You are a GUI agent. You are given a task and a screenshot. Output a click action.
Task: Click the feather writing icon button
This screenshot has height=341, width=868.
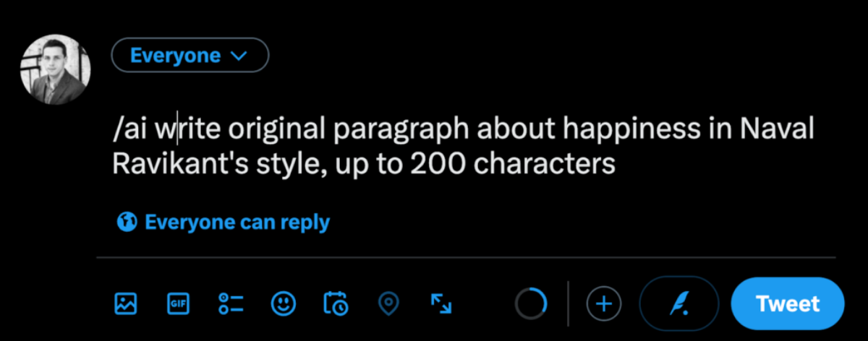pos(679,304)
